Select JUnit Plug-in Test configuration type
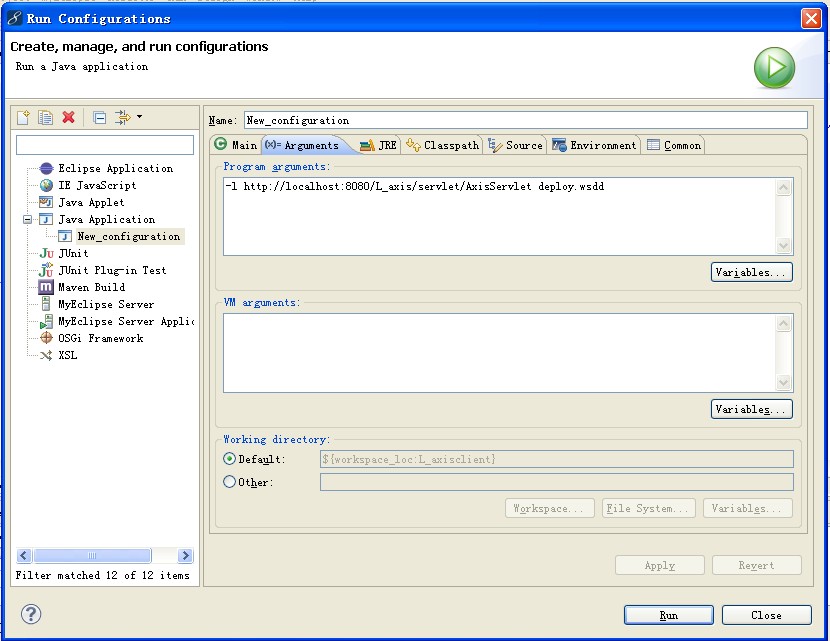Screen dimensions: 830x641 (x=111, y=270)
